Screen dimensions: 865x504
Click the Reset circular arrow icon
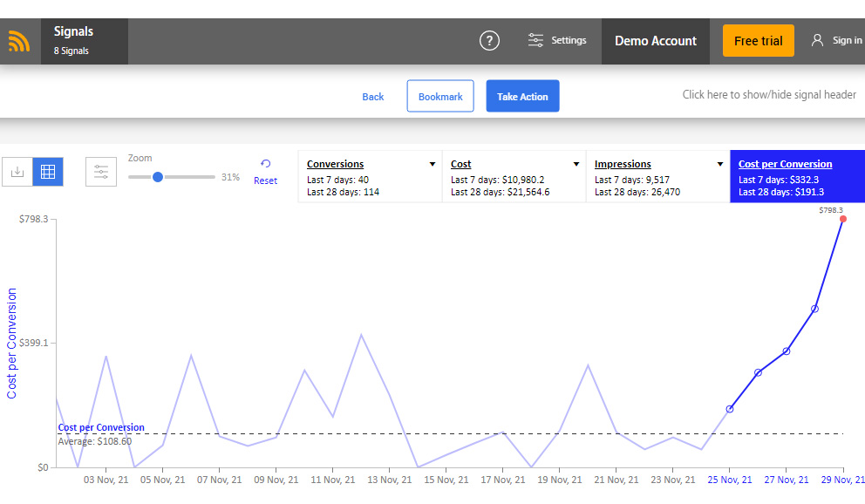265,164
